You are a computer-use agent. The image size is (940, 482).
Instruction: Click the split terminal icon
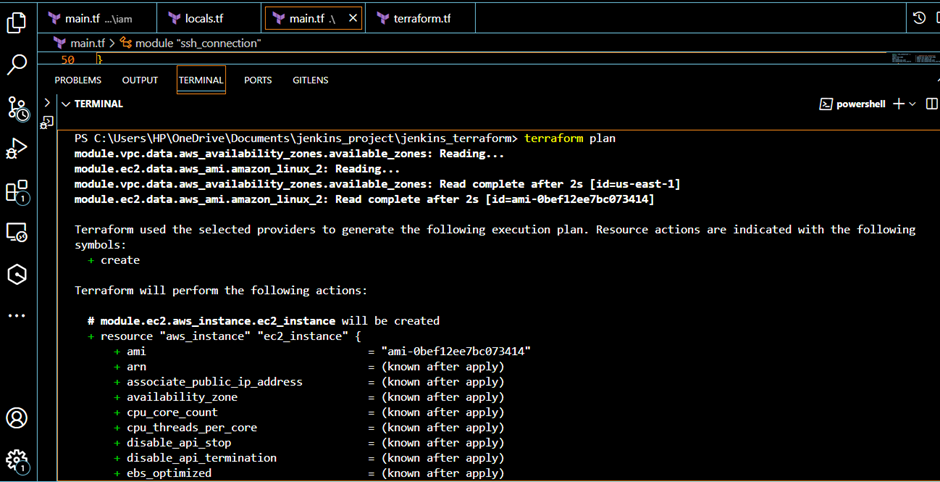tap(931, 104)
